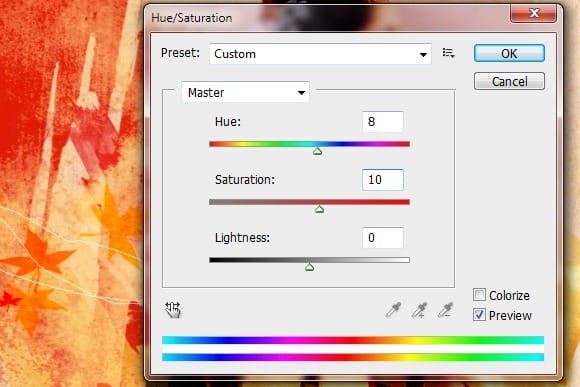Viewport: 580px width, 387px height.
Task: Uncheck the Preview checkbox
Action: [479, 315]
